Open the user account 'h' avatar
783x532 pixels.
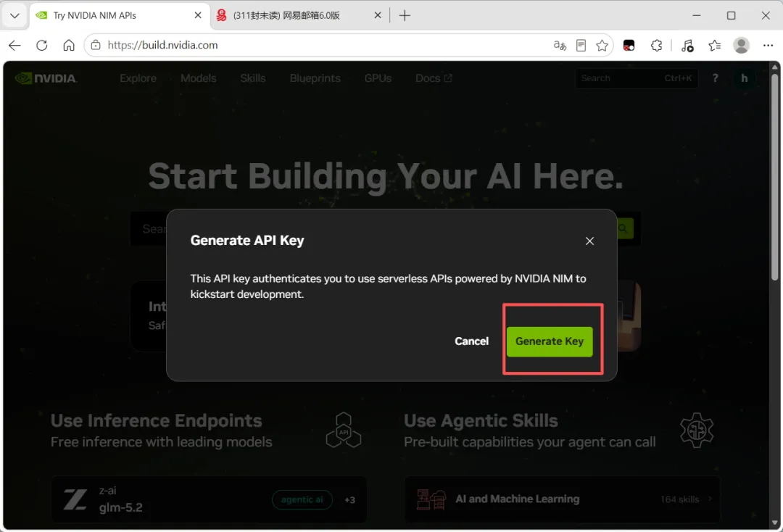coord(744,78)
